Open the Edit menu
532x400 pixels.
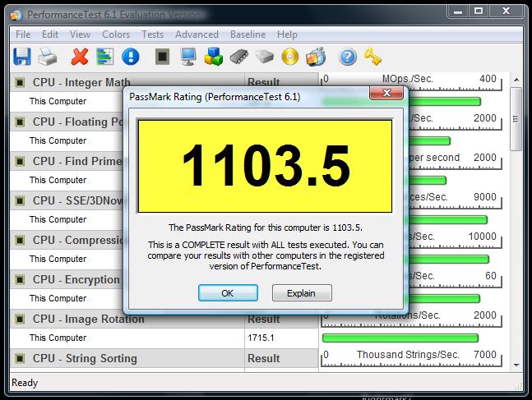pos(50,34)
